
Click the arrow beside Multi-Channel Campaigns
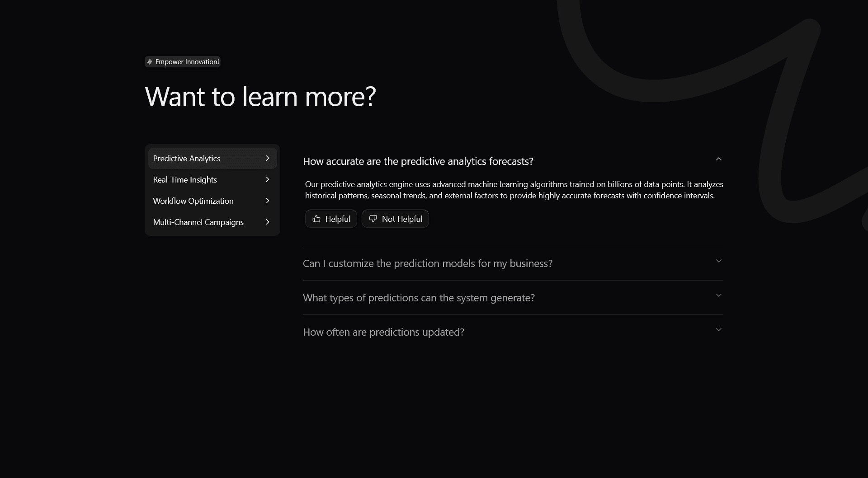tap(268, 222)
